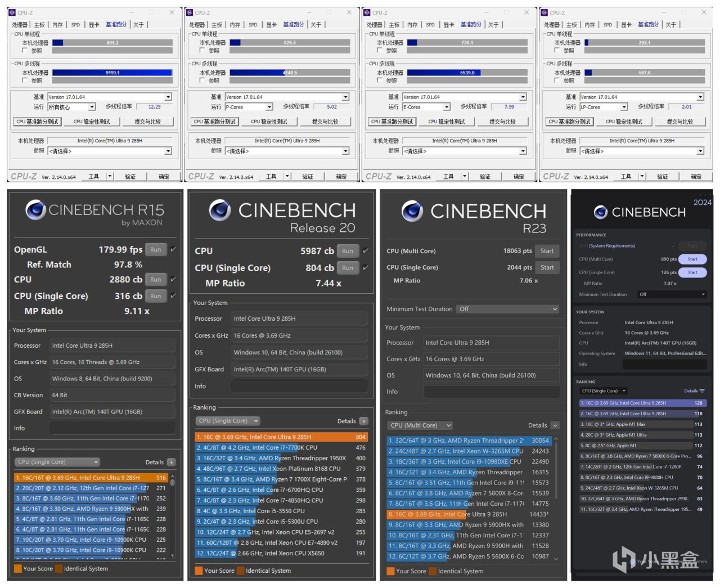Viewport: 720px width, 588px height.
Task: Click the Cinebench R23 sphere logo
Action: click(x=412, y=211)
